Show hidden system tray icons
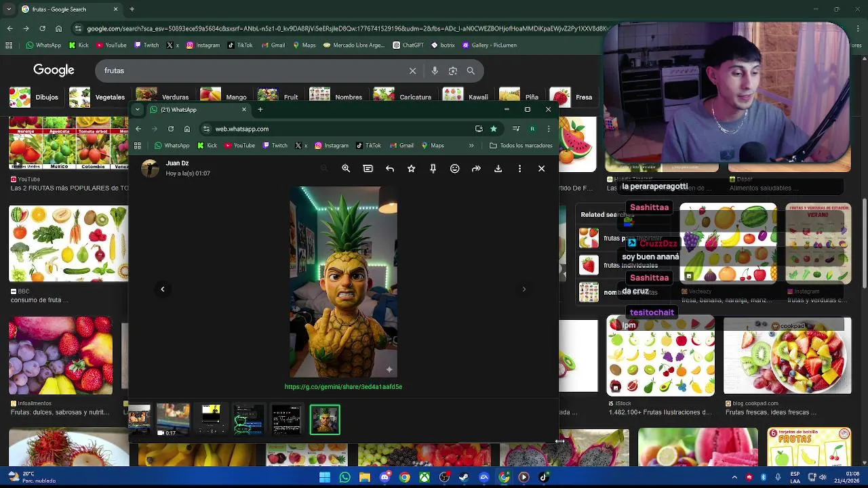 (734, 477)
